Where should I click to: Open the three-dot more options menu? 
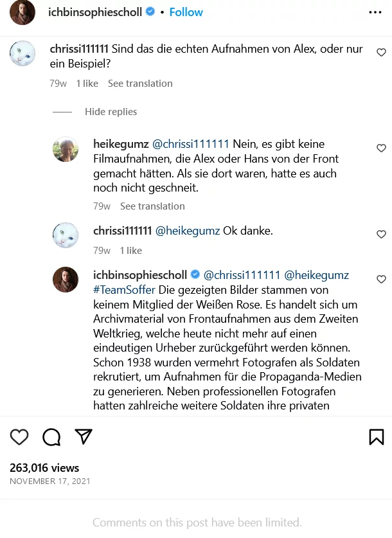(375, 12)
